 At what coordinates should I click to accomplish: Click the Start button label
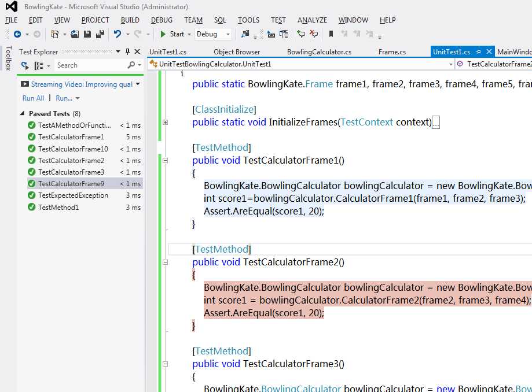click(177, 34)
